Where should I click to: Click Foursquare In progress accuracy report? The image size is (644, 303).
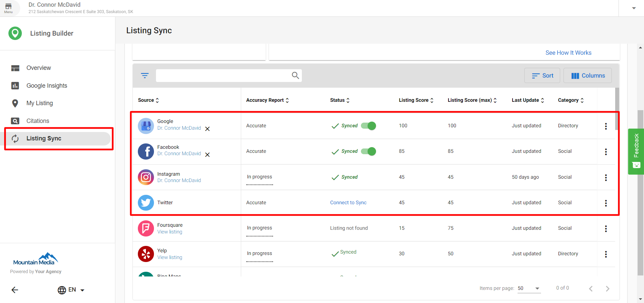pos(260,228)
